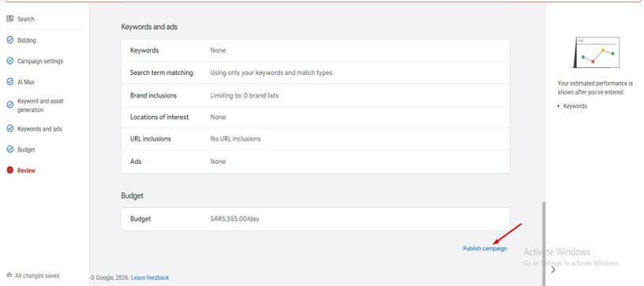Click the cloud saved-status icon

(x=9, y=275)
